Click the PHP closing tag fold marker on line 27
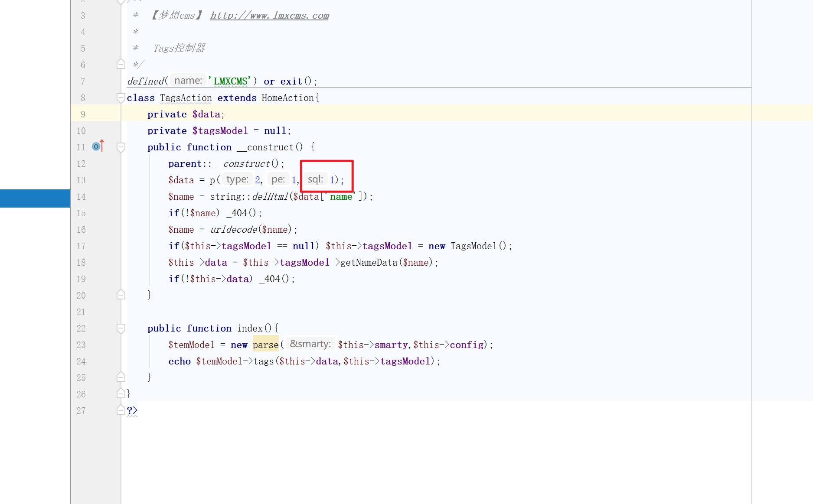This screenshot has height=504, width=813. pyautogui.click(x=121, y=410)
